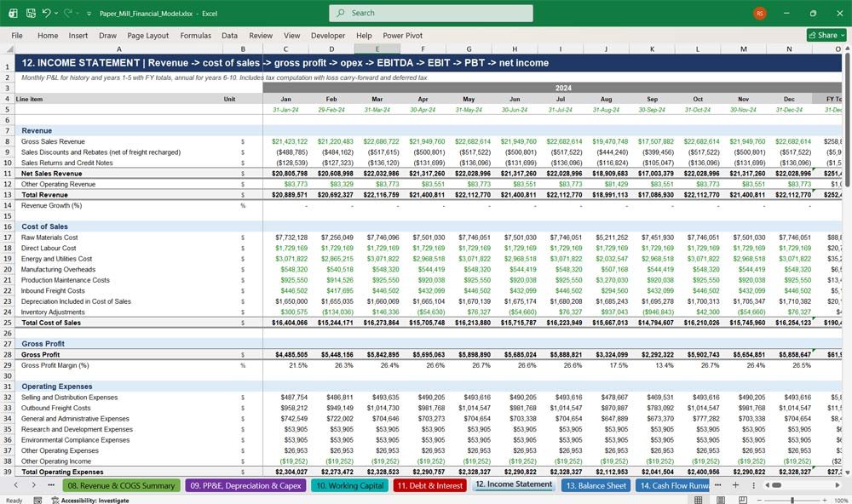
Task: Switch to 11. Debt & Interest sheet
Action: click(429, 485)
